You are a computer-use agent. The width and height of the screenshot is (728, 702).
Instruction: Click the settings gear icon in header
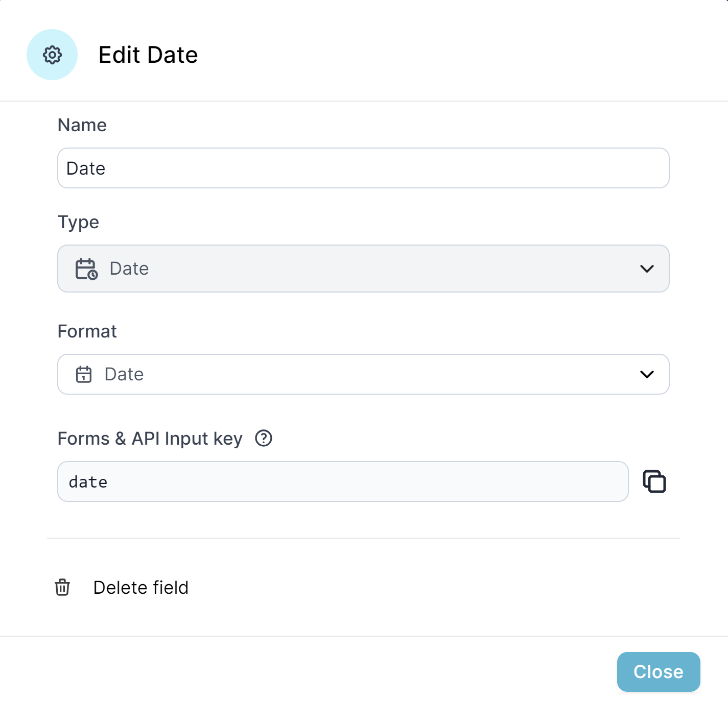pos(52,55)
